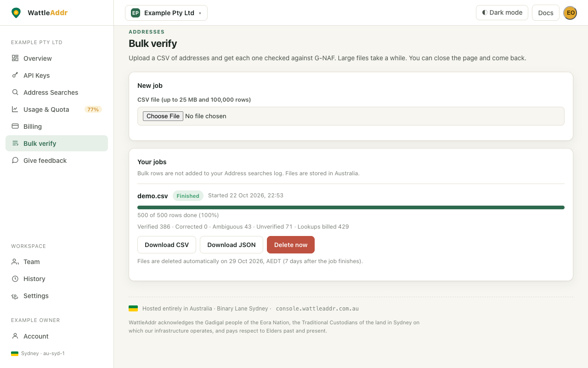
Task: Open the Overview menu item
Action: pos(57,58)
